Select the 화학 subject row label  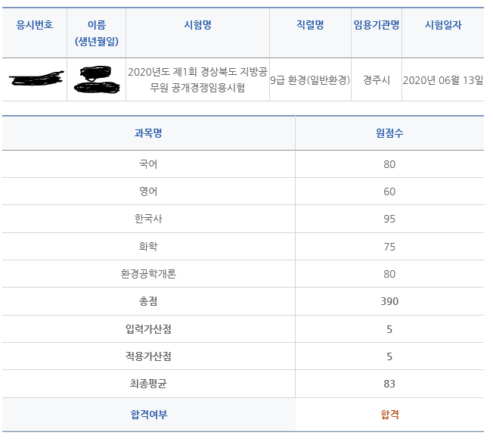(x=148, y=246)
